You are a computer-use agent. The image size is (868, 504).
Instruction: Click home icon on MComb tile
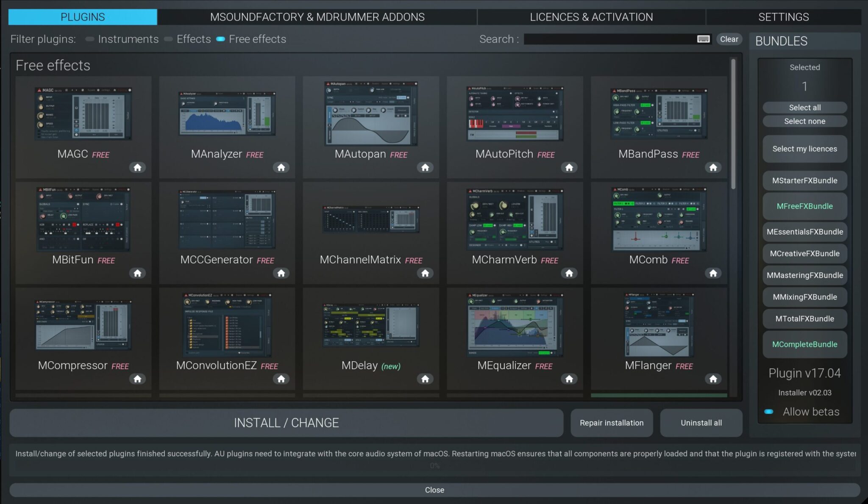pos(713,273)
